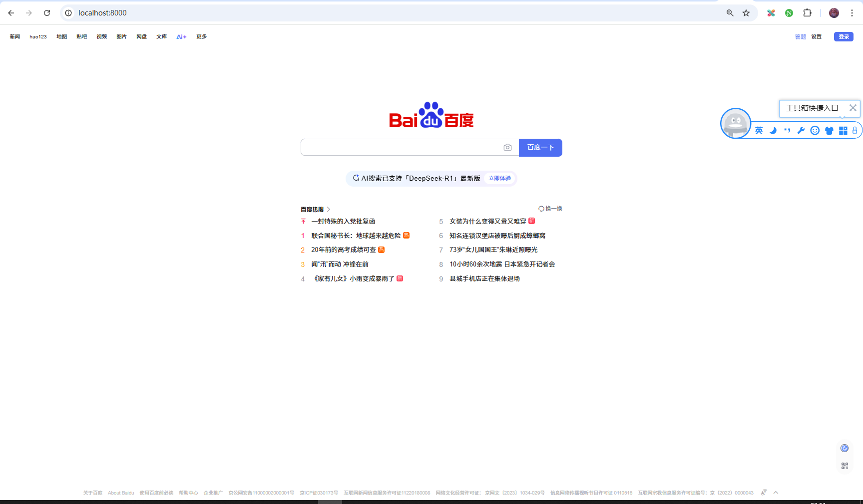The image size is (863, 504).
Task: Expand the 百度热搜 chevron arrow
Action: [328, 210]
